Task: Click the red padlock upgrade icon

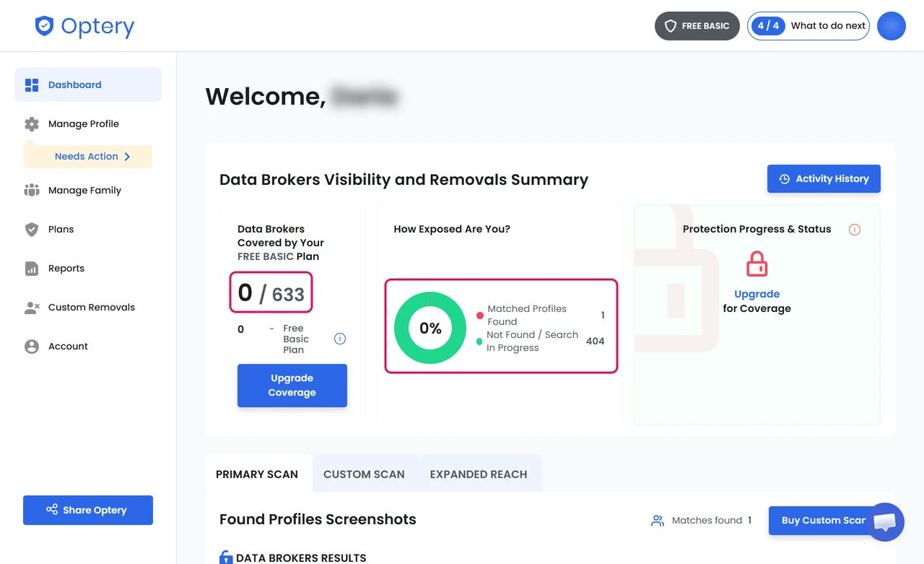Action: [757, 264]
